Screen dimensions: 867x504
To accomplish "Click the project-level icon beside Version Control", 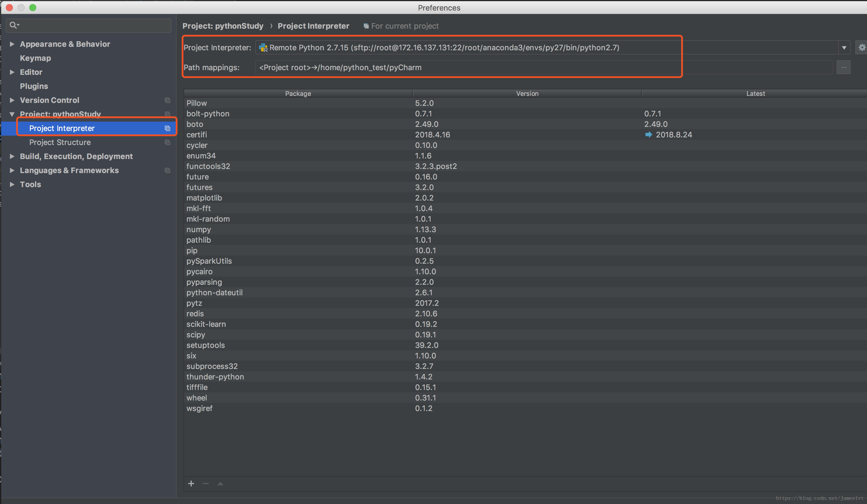I will pos(167,100).
